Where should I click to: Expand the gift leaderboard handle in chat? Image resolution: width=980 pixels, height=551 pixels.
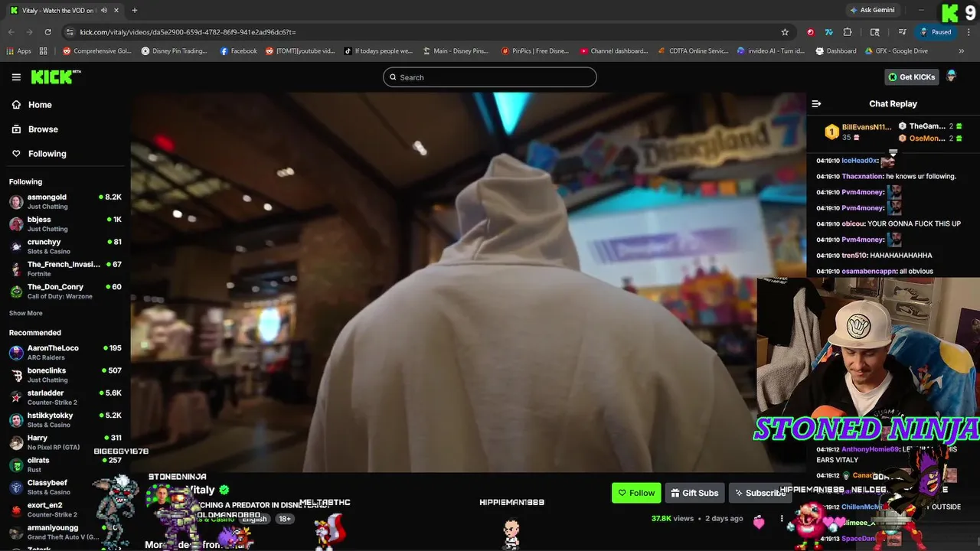pyautogui.click(x=893, y=153)
